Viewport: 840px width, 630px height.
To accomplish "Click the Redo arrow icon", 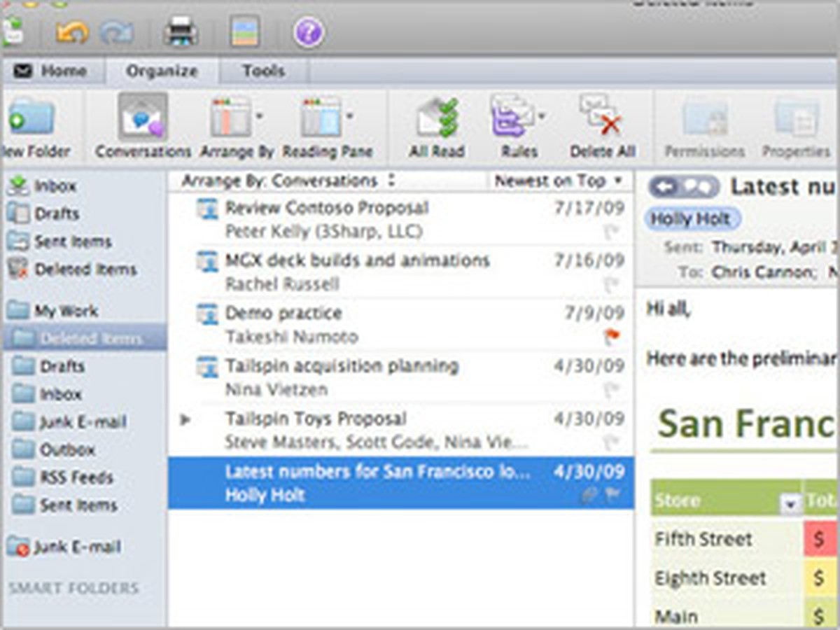I will point(117,32).
